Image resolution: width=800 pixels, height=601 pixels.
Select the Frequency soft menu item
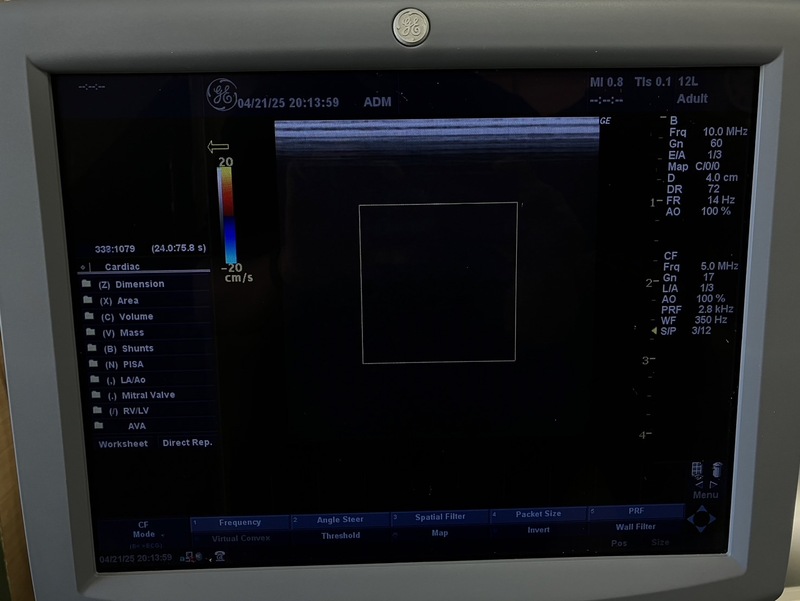[x=240, y=522]
